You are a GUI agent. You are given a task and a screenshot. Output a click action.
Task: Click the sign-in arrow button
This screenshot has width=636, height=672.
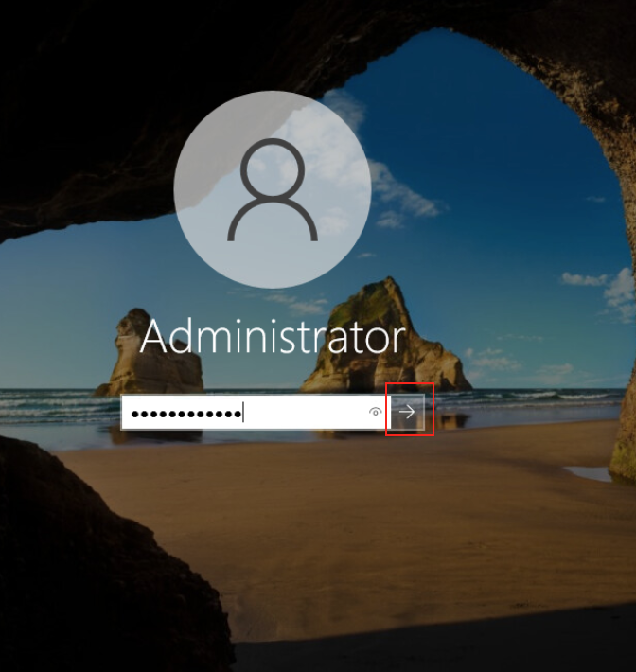tap(408, 412)
